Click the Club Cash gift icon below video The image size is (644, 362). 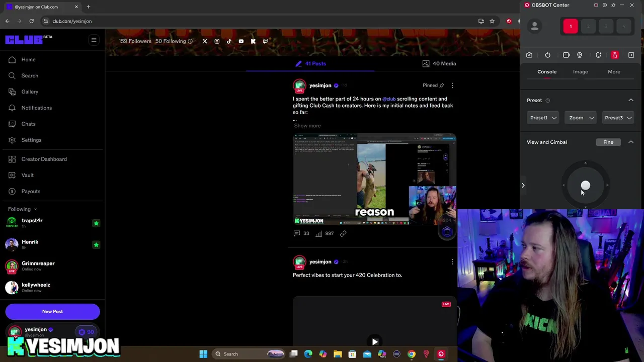click(x=447, y=232)
